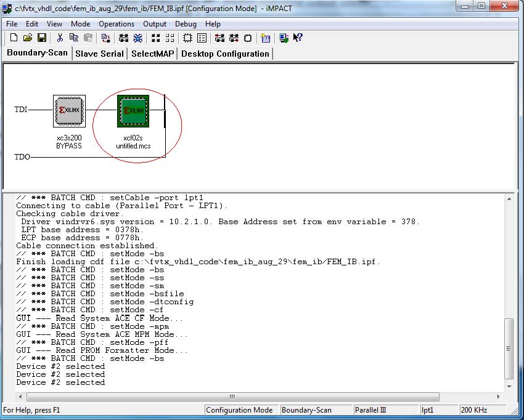Click the untitled.mcs file label

pyautogui.click(x=133, y=146)
